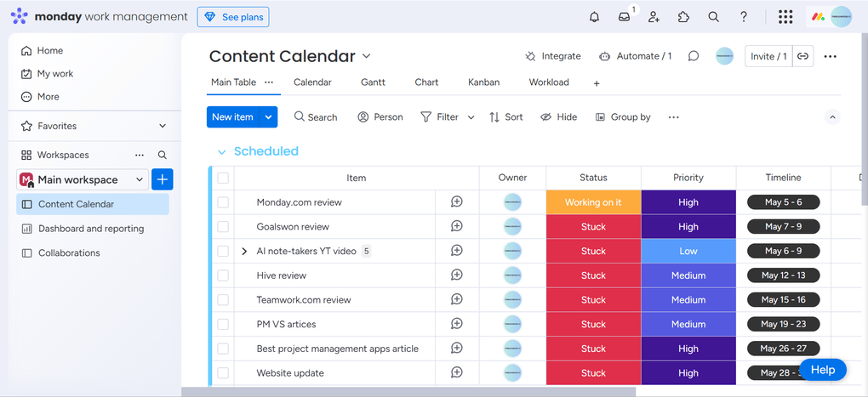This screenshot has height=397, width=868.
Task: Open the products switcher grid icon
Action: click(x=785, y=17)
